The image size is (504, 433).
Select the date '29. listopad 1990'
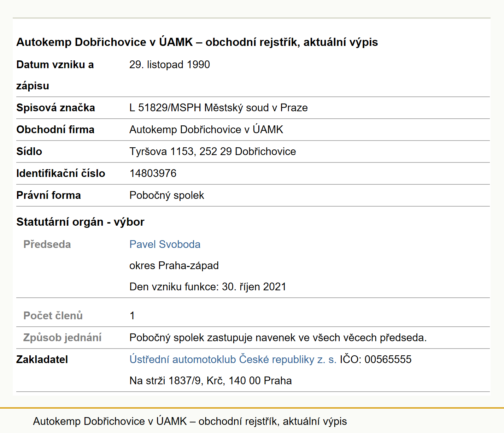170,65
